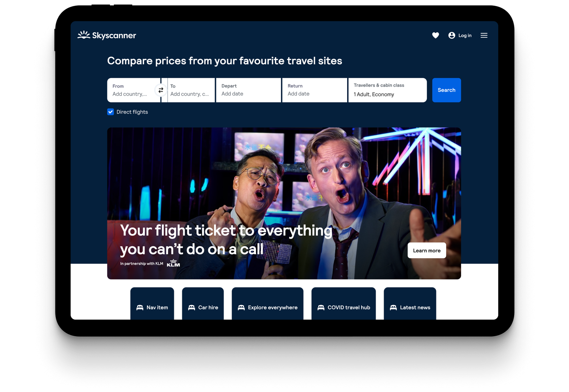The image size is (569, 392).
Task: Open the Depart date picker
Action: 248,90
